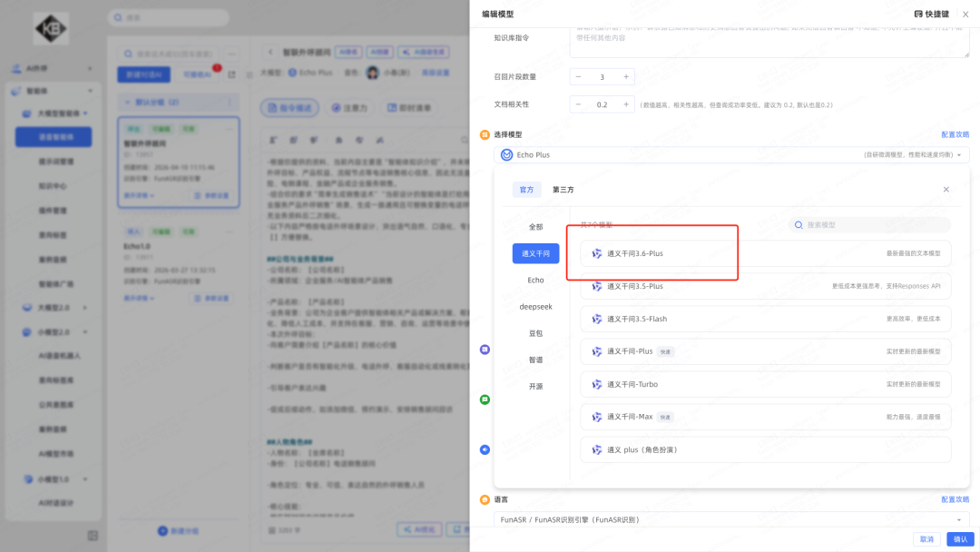Increase 召回片段数量 with the plus button

[x=626, y=77]
